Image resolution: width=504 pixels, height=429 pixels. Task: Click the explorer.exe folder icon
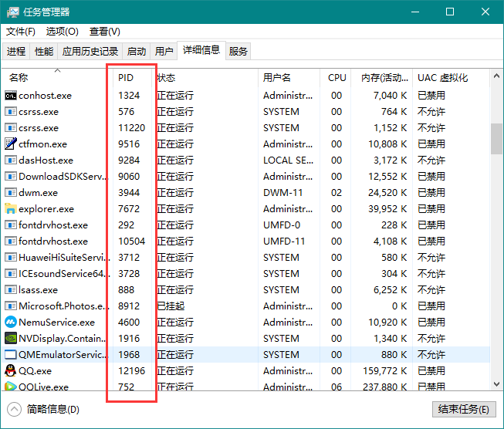[x=11, y=209]
